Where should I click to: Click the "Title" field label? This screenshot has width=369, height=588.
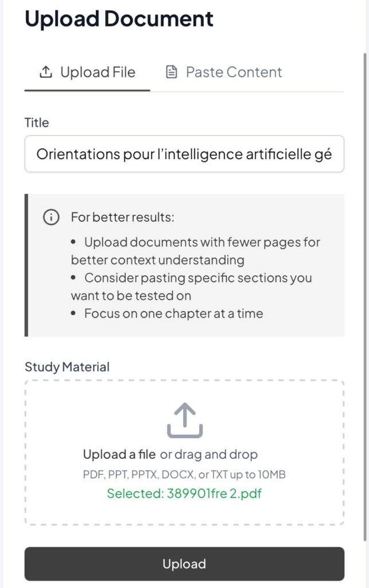(x=37, y=122)
